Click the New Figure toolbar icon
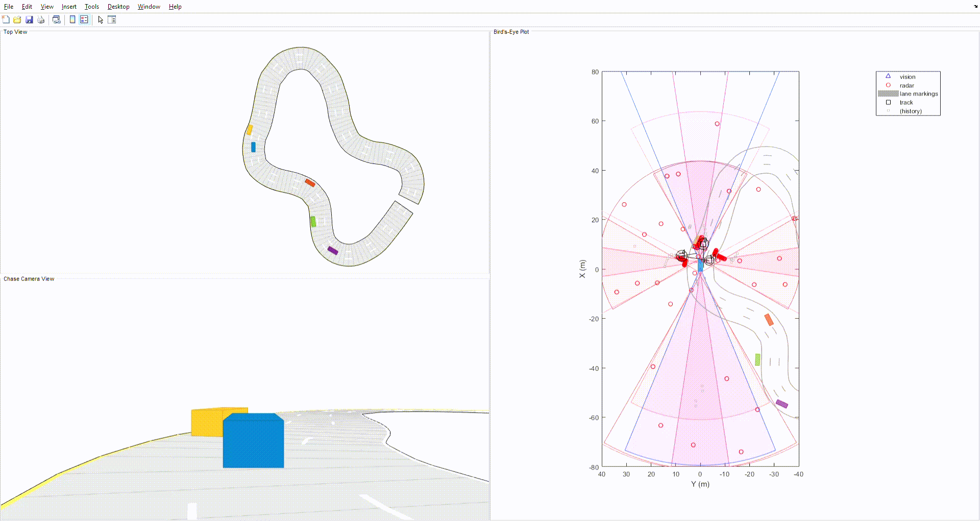 click(x=6, y=19)
